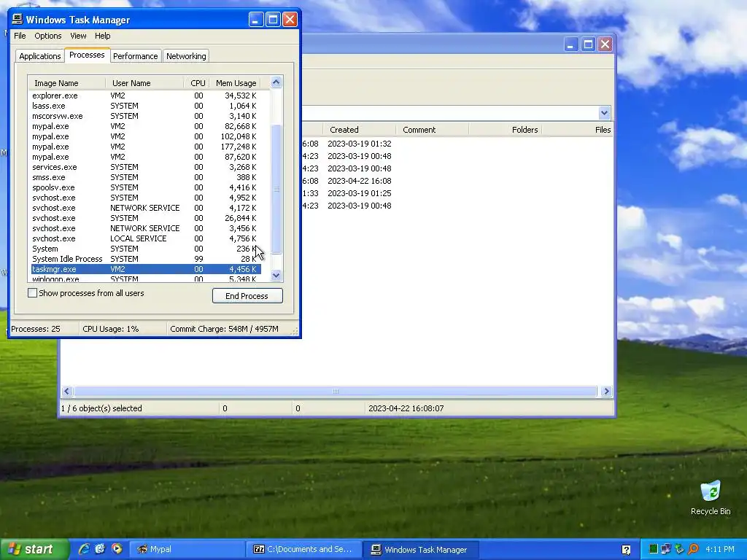Open the Windows start menu
747x560 pixels.
pyautogui.click(x=34, y=549)
